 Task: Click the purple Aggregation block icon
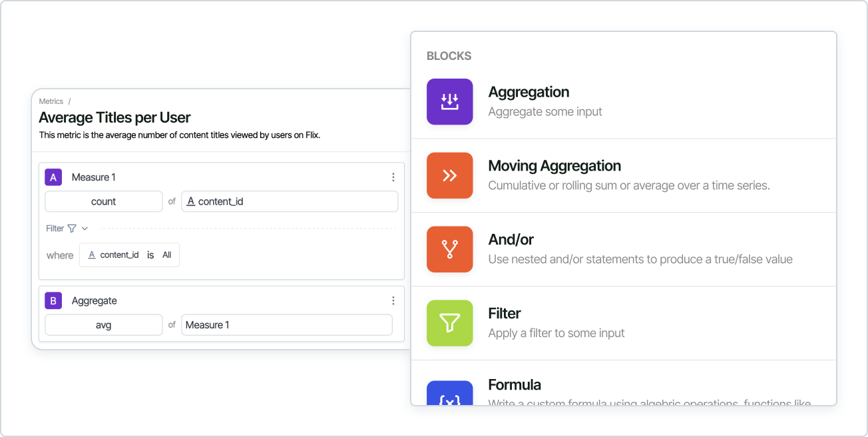(x=449, y=102)
